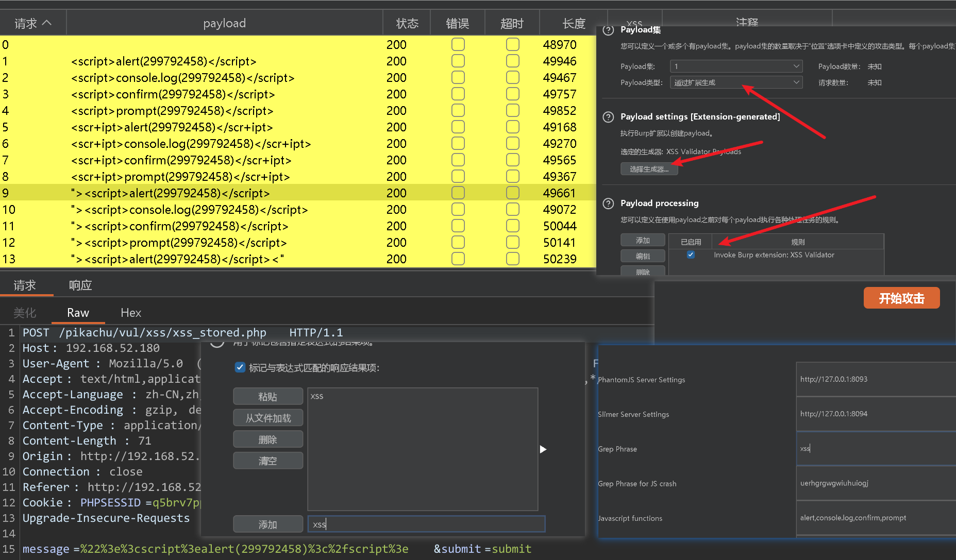Toggle 错误 checkbox in row 13

tap(458, 259)
